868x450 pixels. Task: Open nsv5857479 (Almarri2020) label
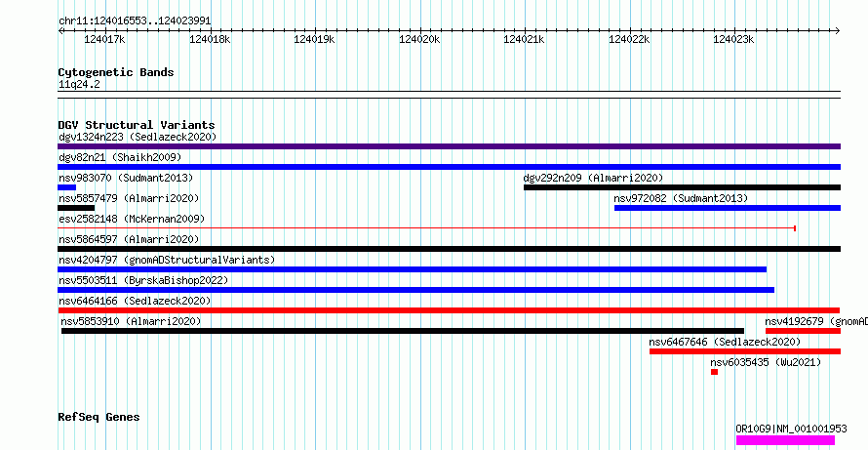click(129, 198)
